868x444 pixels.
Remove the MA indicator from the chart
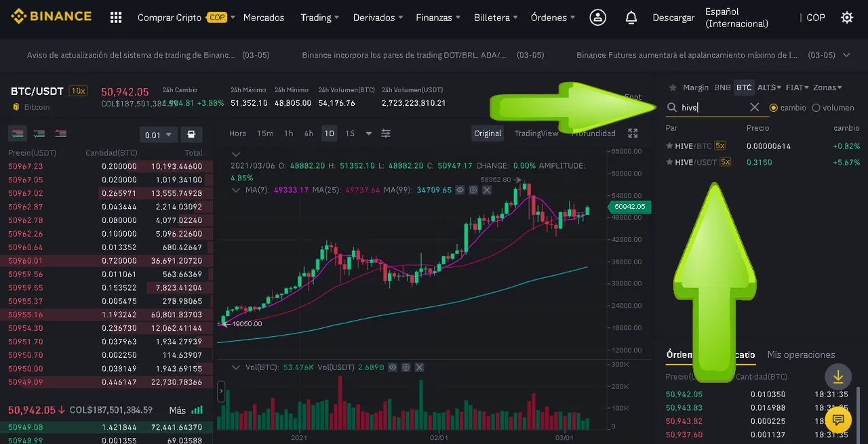point(486,190)
